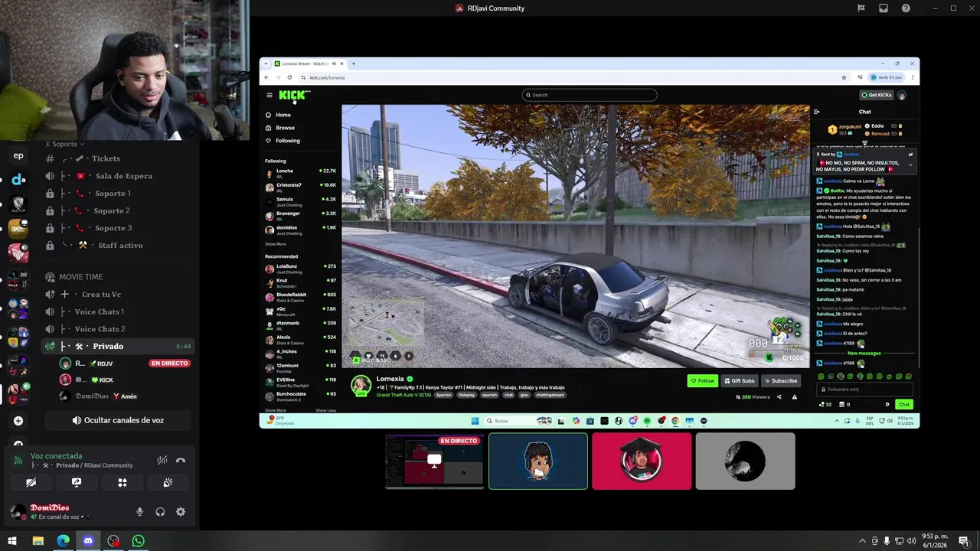This screenshot has height=551, width=980.
Task: Open xQc channel in Recommended list
Action: (301, 311)
